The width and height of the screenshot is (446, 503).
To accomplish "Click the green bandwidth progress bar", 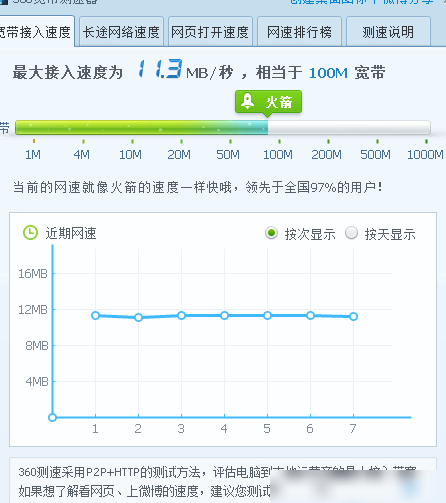I will pos(223,128).
